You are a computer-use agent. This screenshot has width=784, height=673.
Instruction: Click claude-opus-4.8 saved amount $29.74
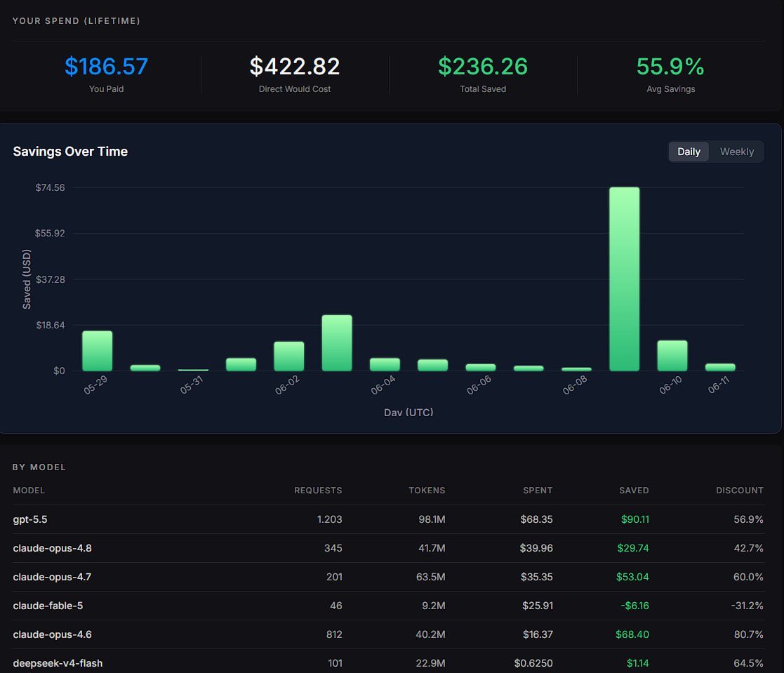[x=633, y=548]
